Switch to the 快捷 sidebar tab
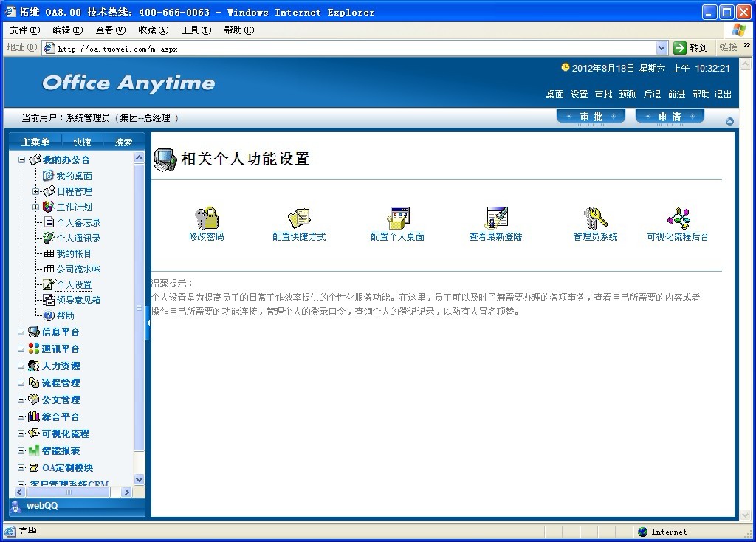This screenshot has width=756, height=542. (x=82, y=142)
